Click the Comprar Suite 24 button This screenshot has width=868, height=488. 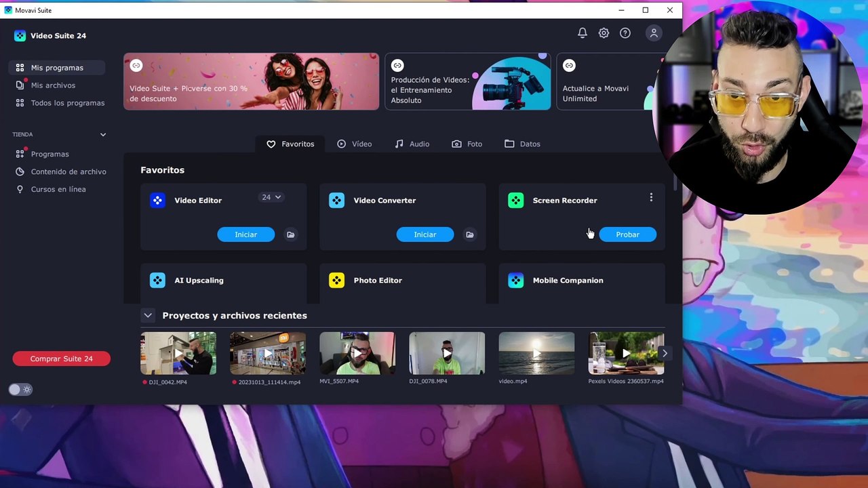(61, 359)
